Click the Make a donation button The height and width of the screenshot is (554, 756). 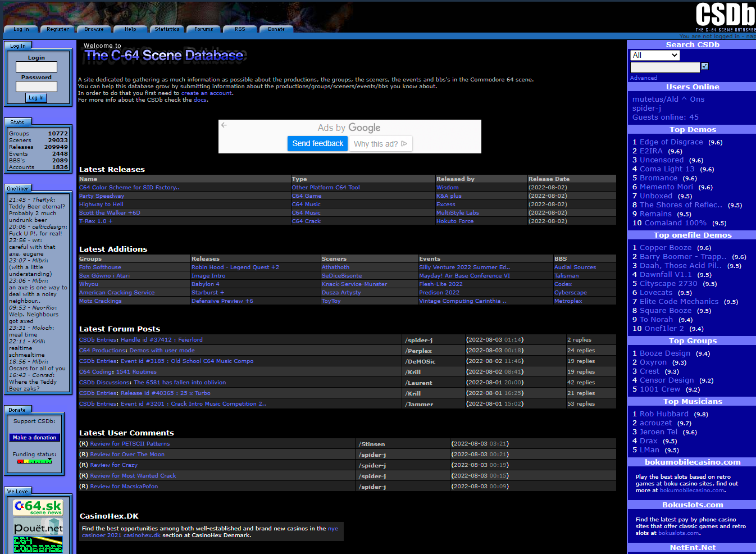point(34,438)
